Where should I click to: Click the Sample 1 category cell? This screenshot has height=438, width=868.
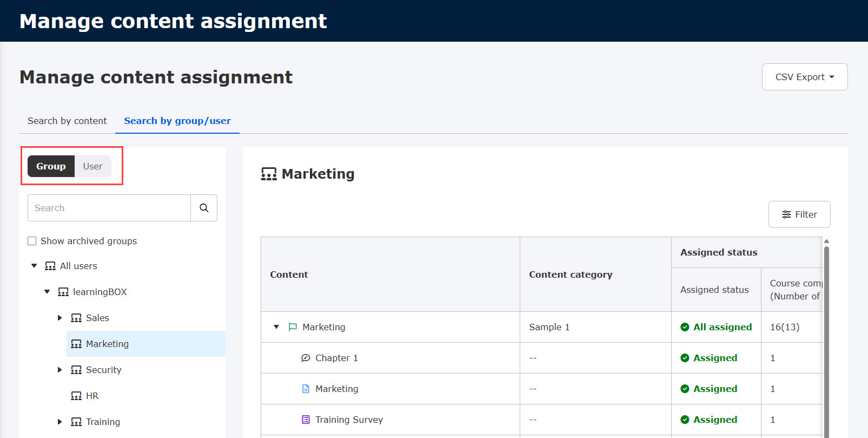point(595,327)
